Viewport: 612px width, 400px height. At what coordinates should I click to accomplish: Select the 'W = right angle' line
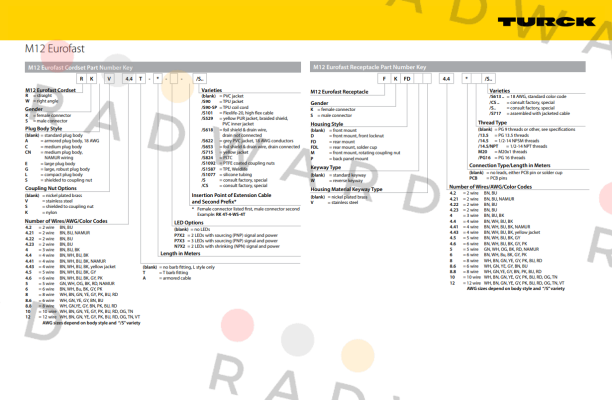click(x=41, y=101)
